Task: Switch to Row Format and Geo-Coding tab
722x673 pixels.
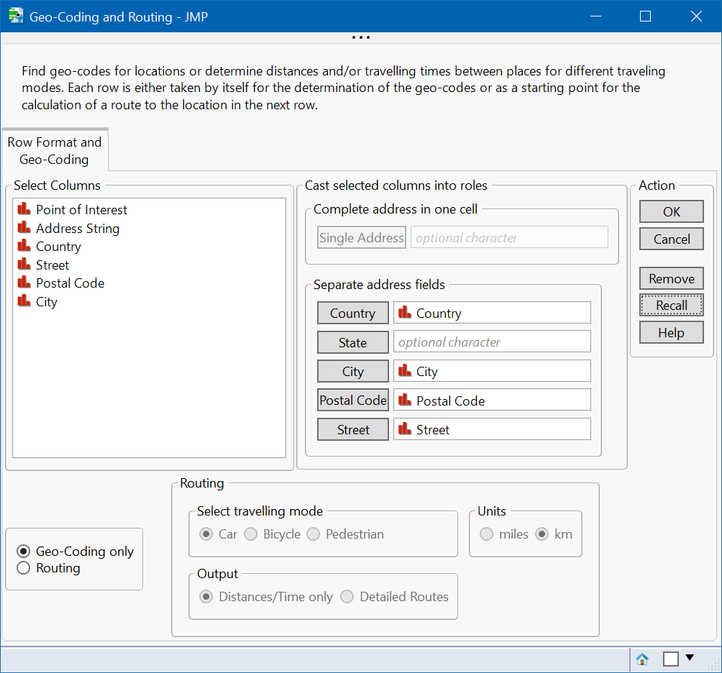Action: 54,151
